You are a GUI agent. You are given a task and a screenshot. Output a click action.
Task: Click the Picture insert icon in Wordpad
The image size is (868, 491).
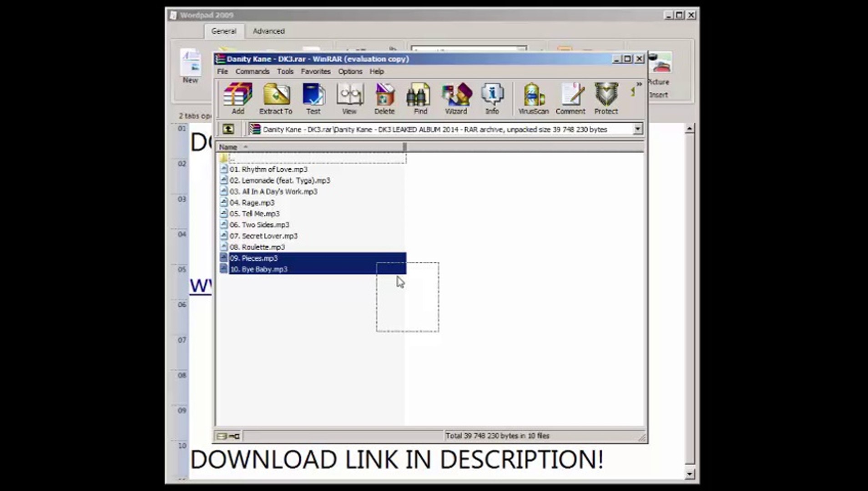(x=660, y=70)
